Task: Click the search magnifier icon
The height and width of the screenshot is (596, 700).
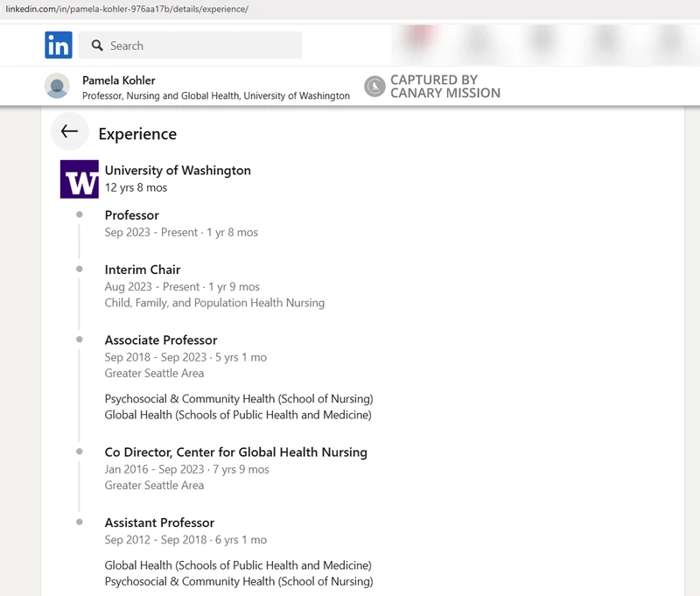Action: click(x=97, y=46)
